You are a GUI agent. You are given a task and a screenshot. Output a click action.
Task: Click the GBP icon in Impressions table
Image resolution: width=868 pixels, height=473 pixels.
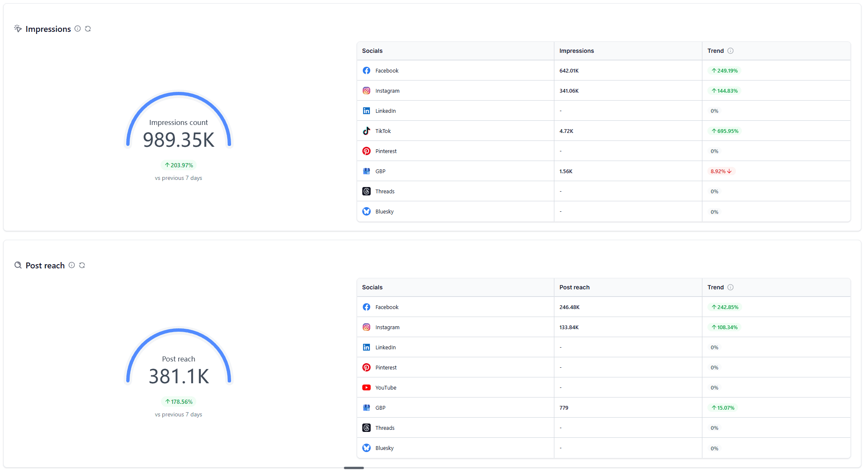coord(366,171)
